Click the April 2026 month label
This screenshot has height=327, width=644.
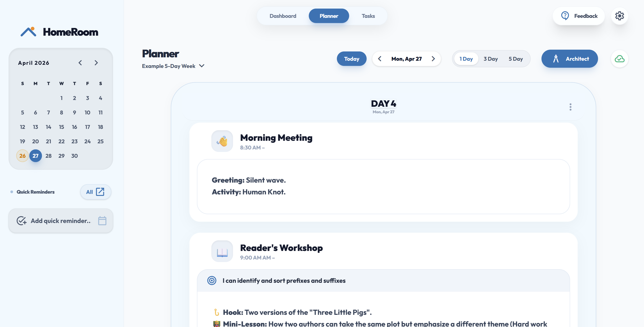click(x=34, y=63)
